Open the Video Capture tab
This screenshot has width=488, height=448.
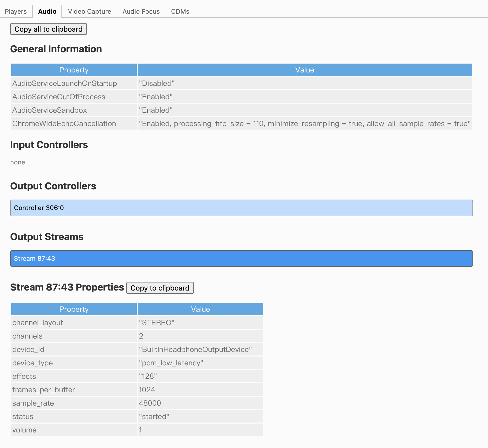[89, 12]
